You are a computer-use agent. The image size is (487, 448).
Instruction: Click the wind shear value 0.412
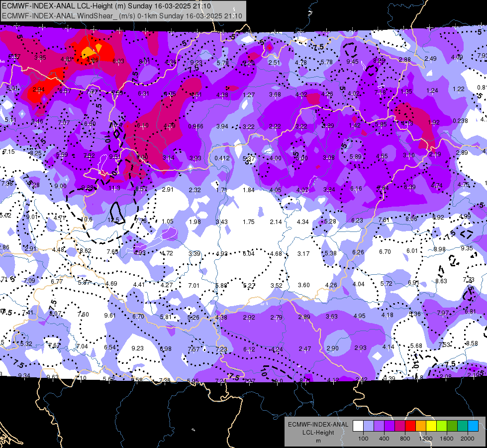(222, 158)
